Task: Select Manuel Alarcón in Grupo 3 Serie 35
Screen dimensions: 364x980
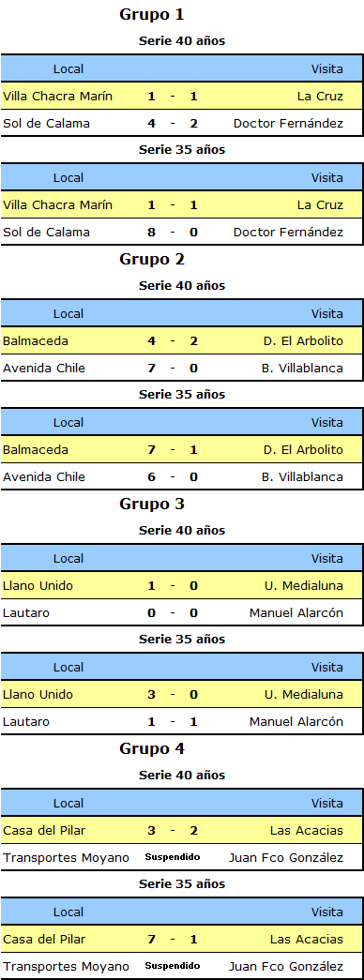Action: click(296, 721)
